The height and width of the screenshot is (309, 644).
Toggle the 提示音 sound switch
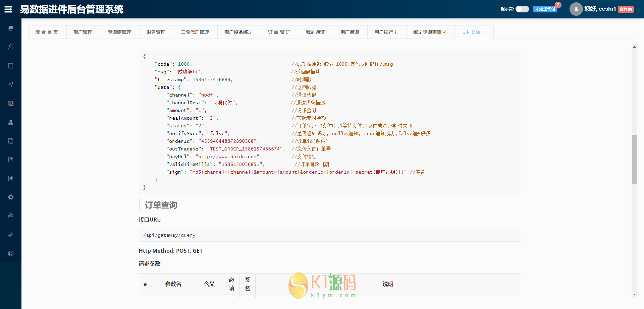pos(522,9)
